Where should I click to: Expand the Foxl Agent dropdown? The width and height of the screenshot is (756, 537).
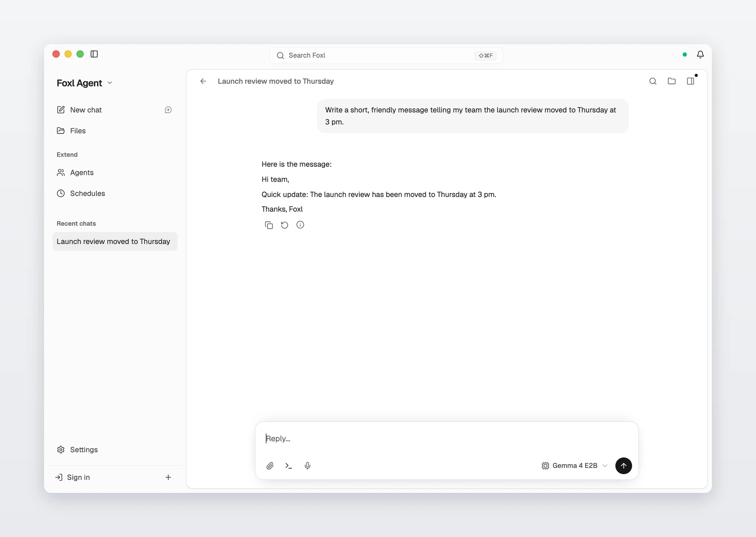pos(85,83)
